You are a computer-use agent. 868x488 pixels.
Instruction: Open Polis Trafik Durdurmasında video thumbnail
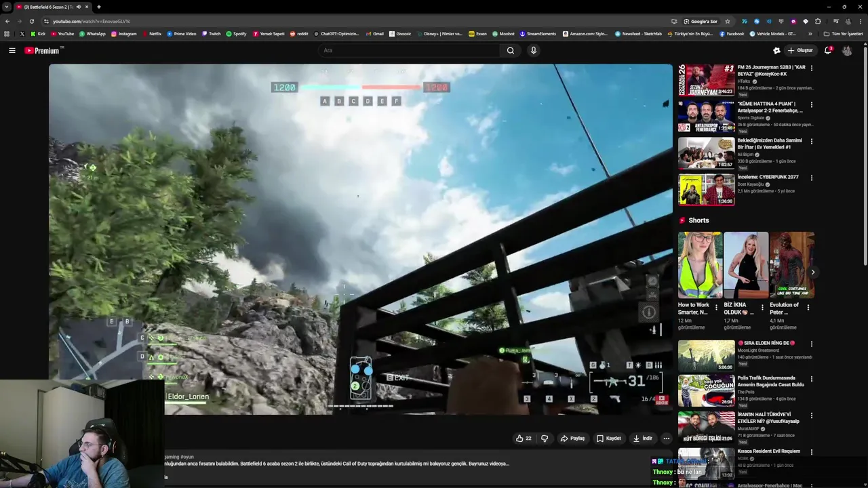coord(706,391)
